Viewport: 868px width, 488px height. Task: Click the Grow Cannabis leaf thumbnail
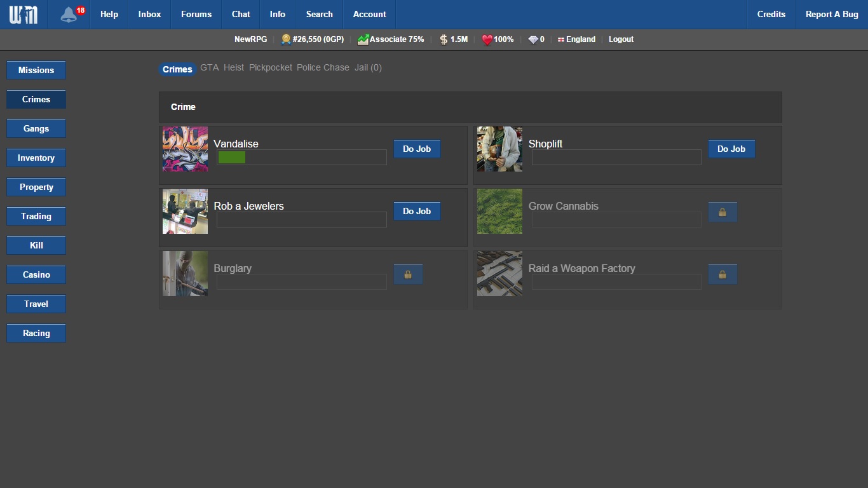point(499,211)
